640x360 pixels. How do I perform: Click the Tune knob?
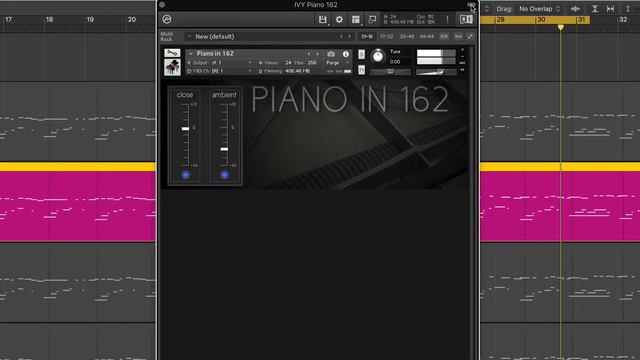click(x=378, y=56)
